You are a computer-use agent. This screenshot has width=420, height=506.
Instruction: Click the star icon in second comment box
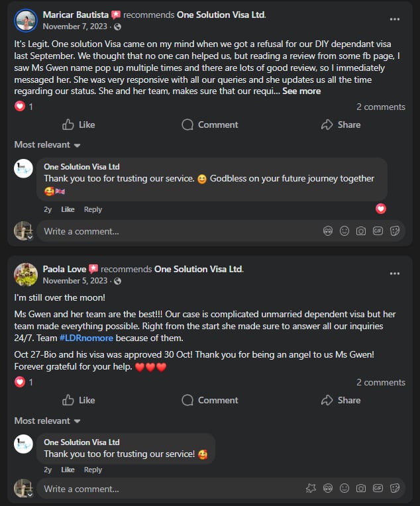pyautogui.click(x=311, y=489)
